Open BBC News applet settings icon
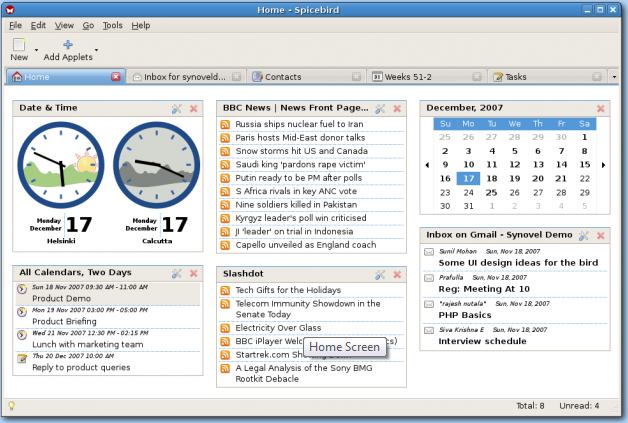This screenshot has height=423, width=628. pyautogui.click(x=380, y=109)
